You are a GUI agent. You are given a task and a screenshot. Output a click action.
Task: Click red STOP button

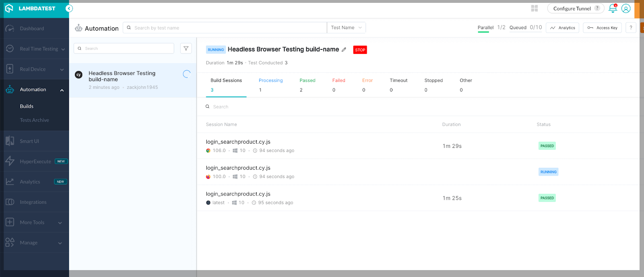(x=360, y=50)
